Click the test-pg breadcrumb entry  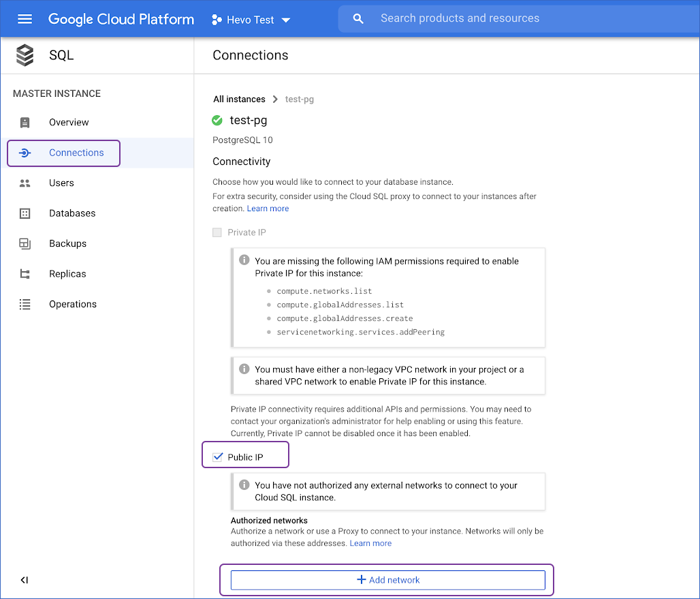tap(300, 99)
